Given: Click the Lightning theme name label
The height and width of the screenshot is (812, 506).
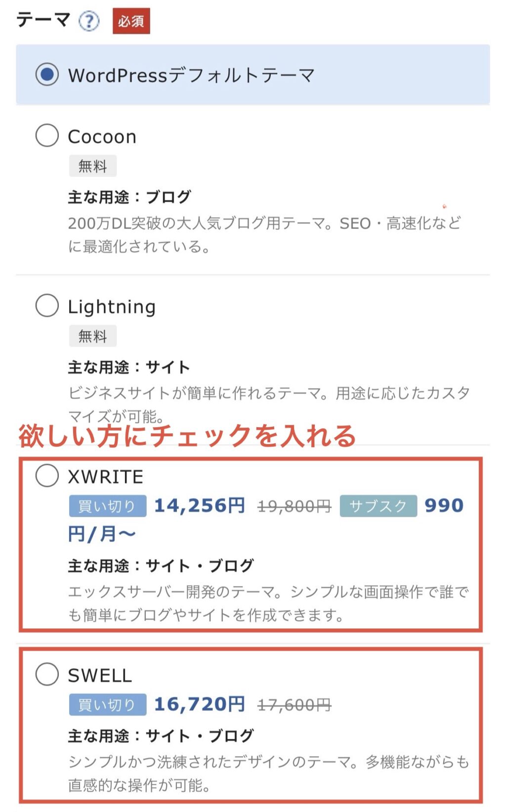Looking at the screenshot, I should point(112,307).
